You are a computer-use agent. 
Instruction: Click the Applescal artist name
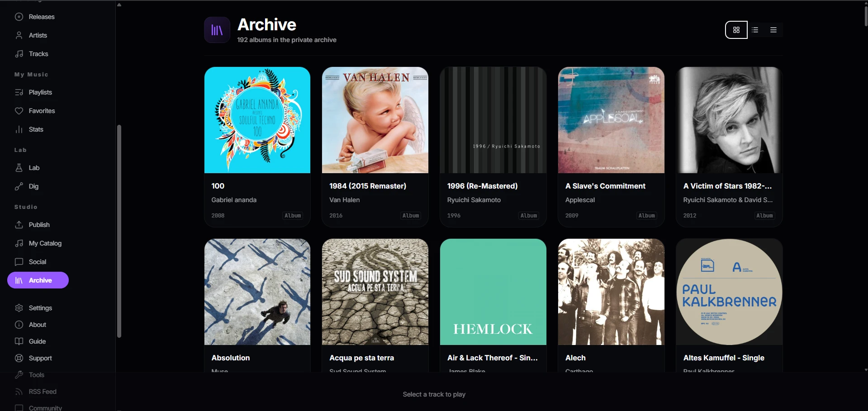580,200
